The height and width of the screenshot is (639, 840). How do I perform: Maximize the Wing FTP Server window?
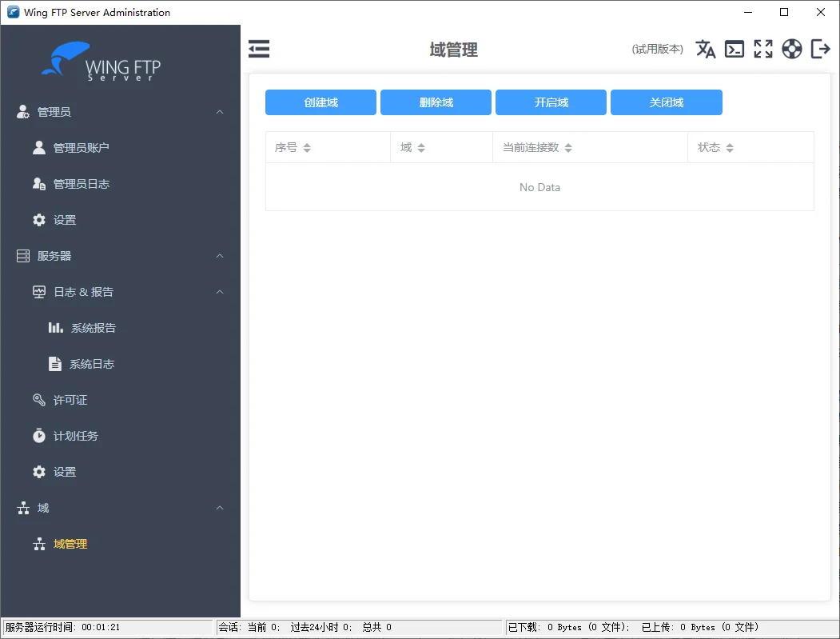coord(784,12)
